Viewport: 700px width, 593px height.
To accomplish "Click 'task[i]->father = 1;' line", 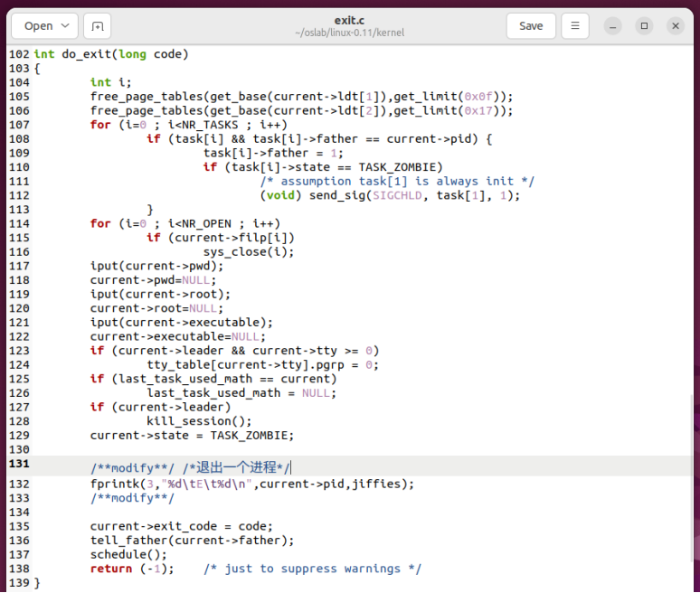I will [x=273, y=154].
